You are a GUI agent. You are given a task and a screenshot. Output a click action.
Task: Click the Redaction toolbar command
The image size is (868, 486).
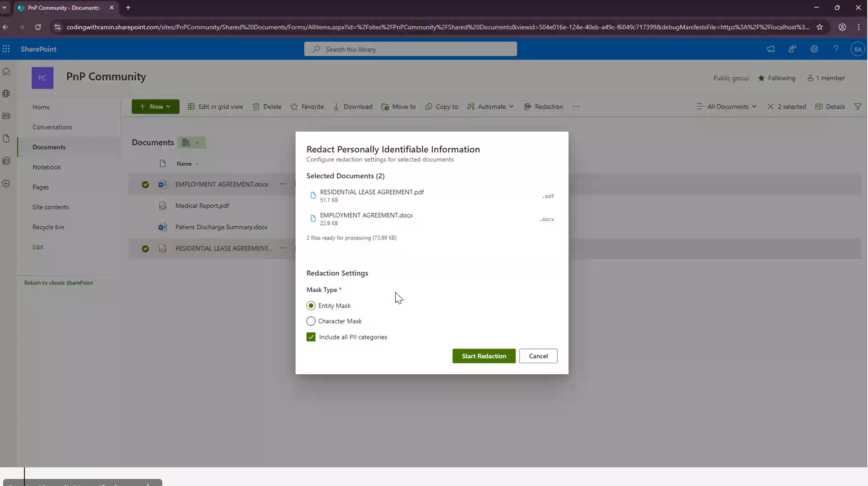tap(544, 107)
